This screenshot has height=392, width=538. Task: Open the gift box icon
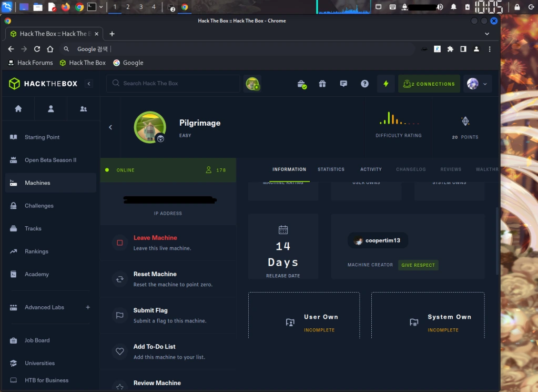(322, 84)
